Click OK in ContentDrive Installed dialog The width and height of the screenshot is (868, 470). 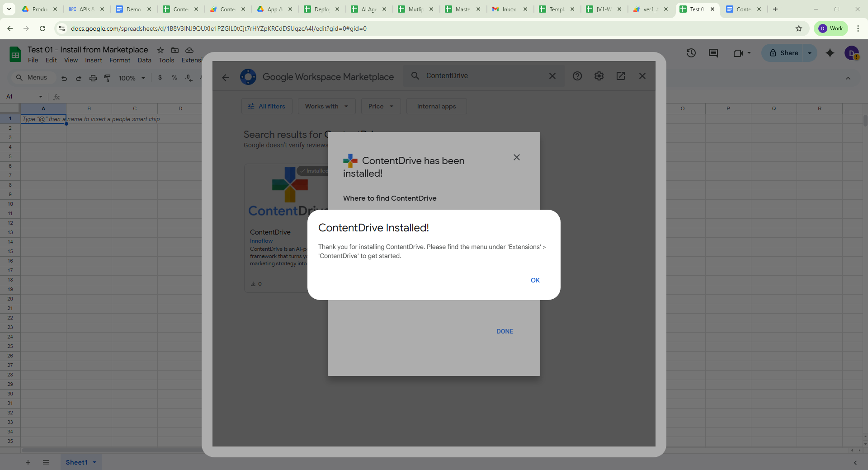point(535,280)
